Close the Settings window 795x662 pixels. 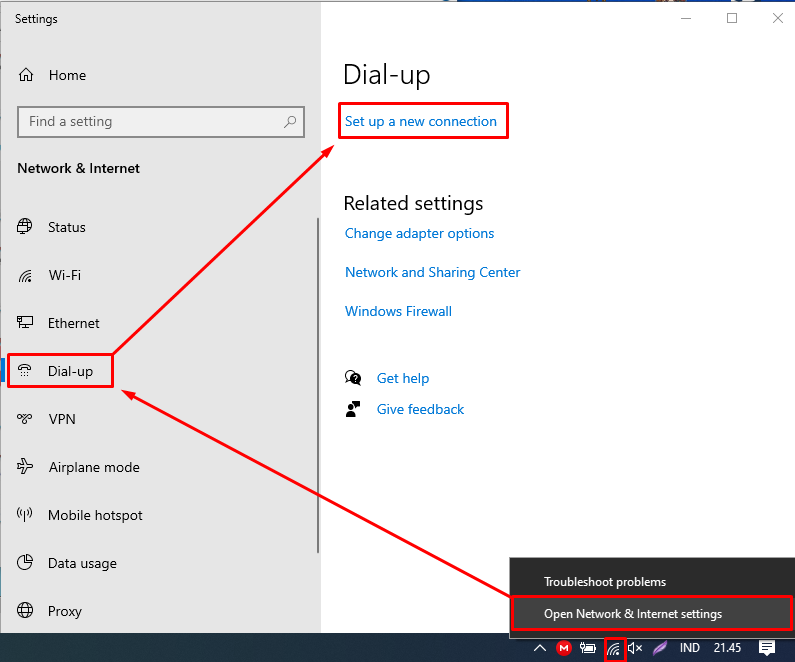pos(777,18)
